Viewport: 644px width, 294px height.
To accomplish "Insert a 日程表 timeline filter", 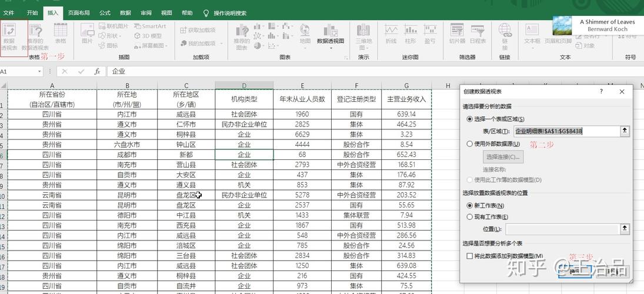I will coord(478,34).
